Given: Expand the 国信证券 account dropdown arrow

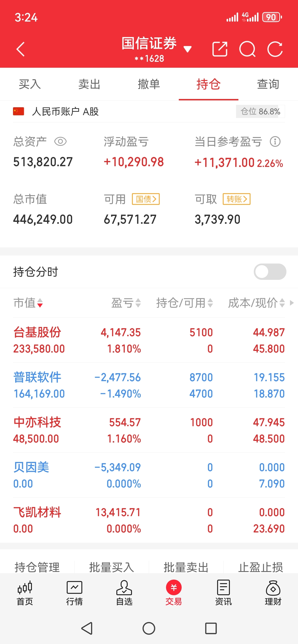Looking at the screenshot, I should [x=187, y=49].
